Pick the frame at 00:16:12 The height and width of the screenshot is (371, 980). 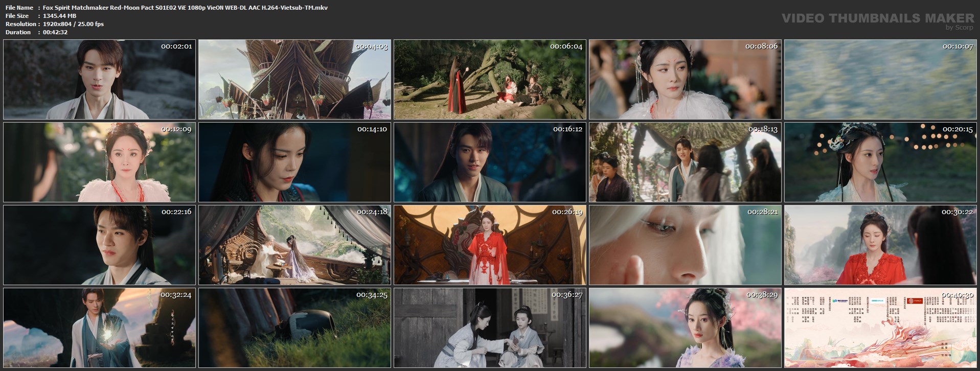[x=490, y=163]
